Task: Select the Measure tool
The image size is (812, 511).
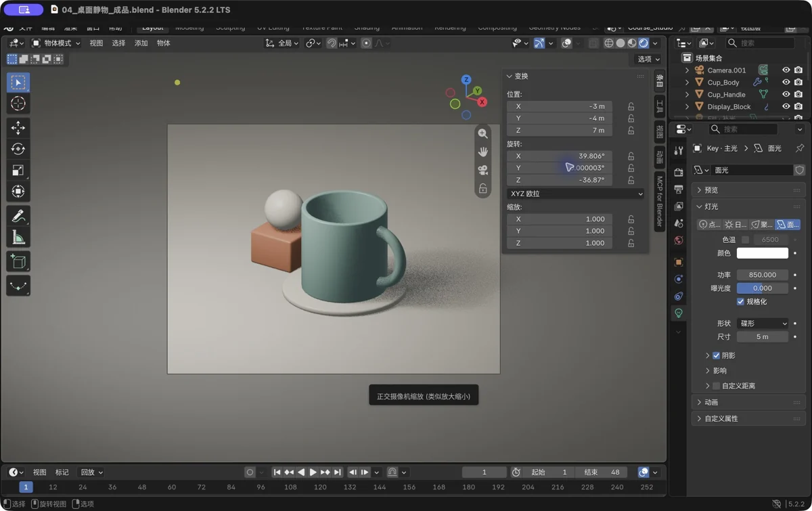Action: click(x=18, y=238)
